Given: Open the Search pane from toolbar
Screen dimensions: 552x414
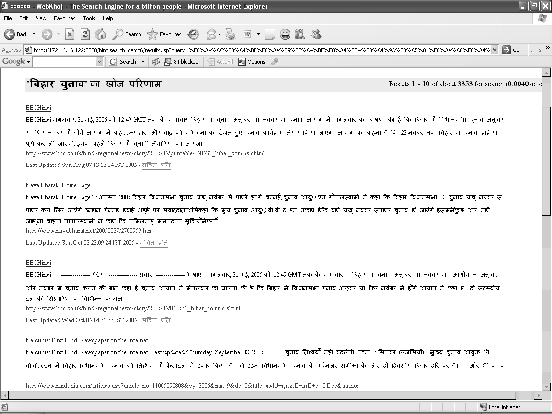Looking at the screenshot, I should [x=127, y=34].
